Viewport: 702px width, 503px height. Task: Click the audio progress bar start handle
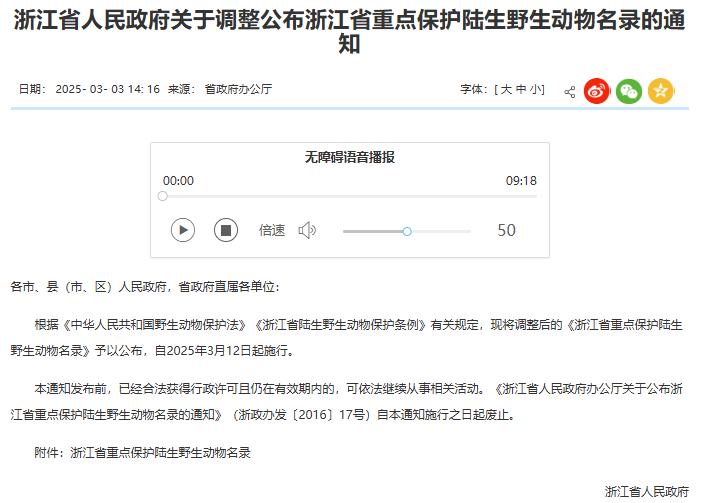(163, 196)
